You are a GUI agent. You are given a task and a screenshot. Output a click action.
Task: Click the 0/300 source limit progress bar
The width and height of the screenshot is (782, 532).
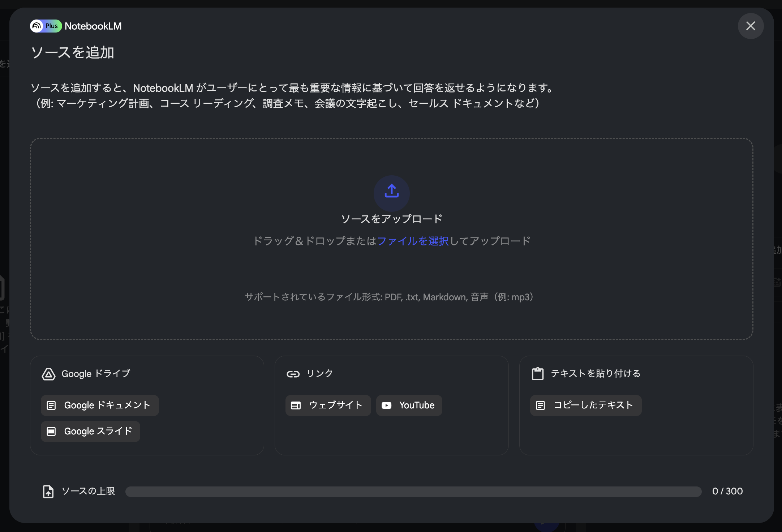pyautogui.click(x=412, y=491)
